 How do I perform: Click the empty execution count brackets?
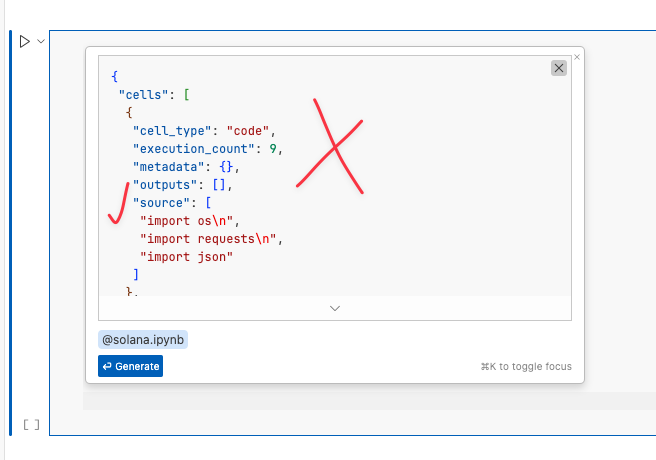point(31,425)
